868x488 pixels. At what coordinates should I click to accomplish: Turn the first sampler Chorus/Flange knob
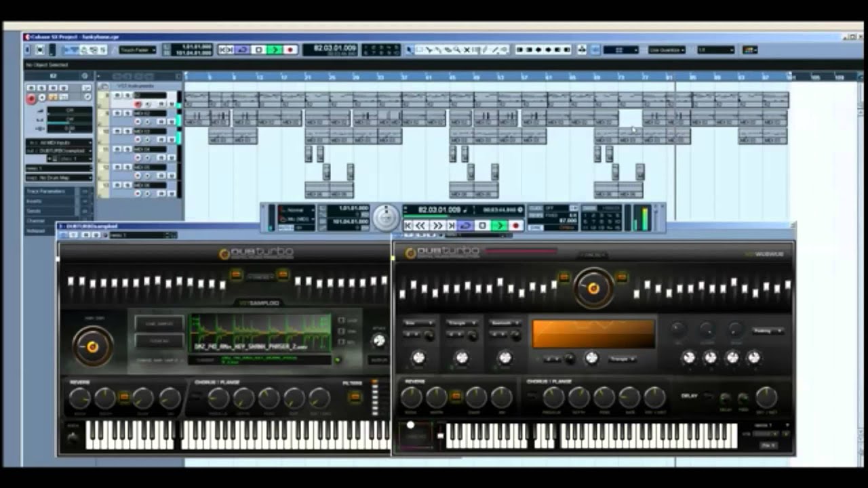[x=218, y=399]
